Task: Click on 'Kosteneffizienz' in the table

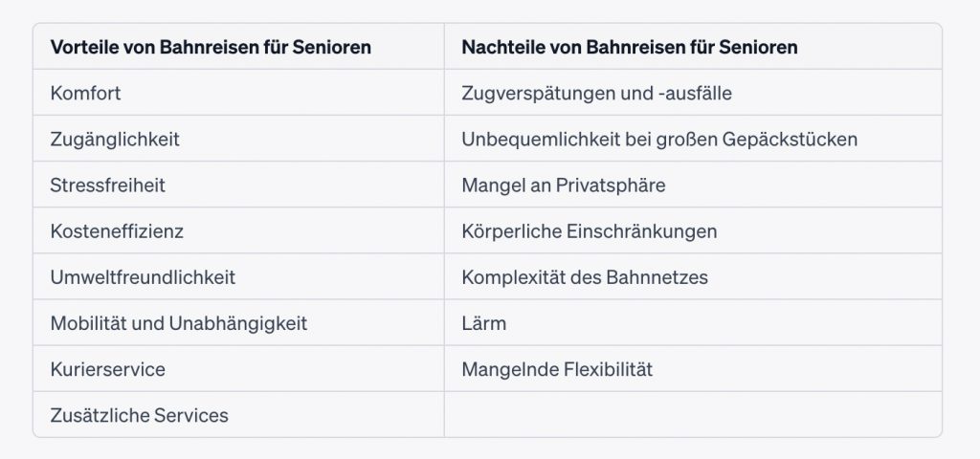Action: tap(117, 231)
